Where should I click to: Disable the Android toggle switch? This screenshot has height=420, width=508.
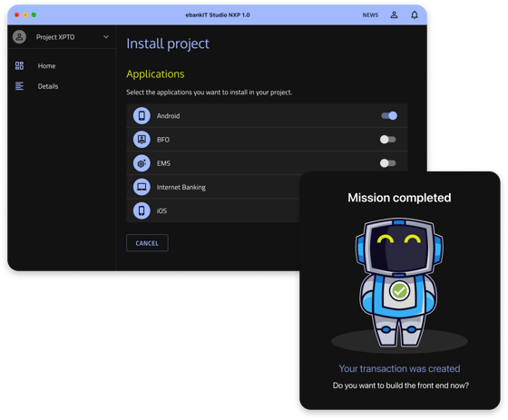click(389, 116)
